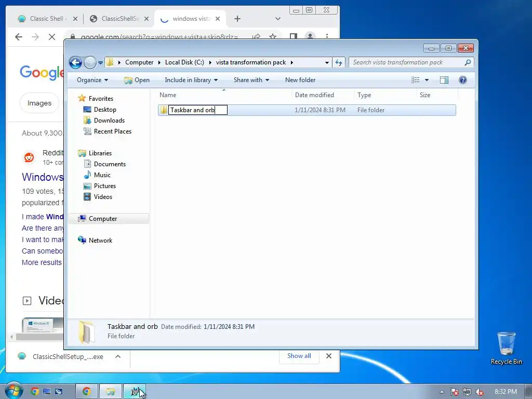
Task: Click the Change your view icon
Action: [415, 80]
